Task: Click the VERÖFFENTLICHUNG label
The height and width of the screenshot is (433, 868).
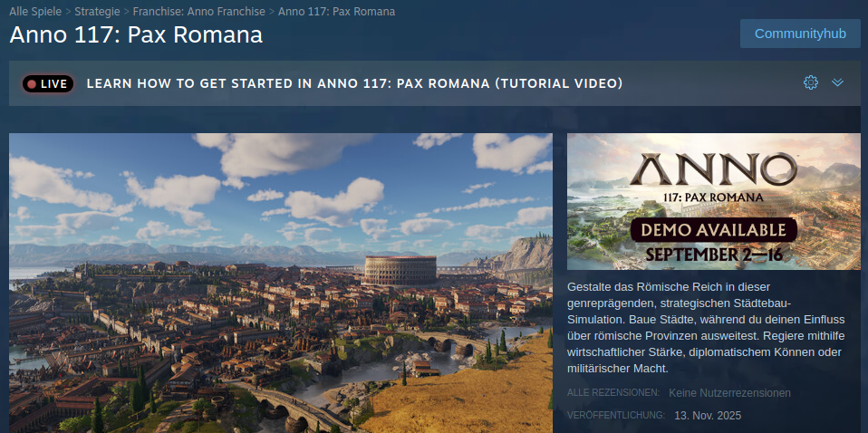Action: pos(616,415)
